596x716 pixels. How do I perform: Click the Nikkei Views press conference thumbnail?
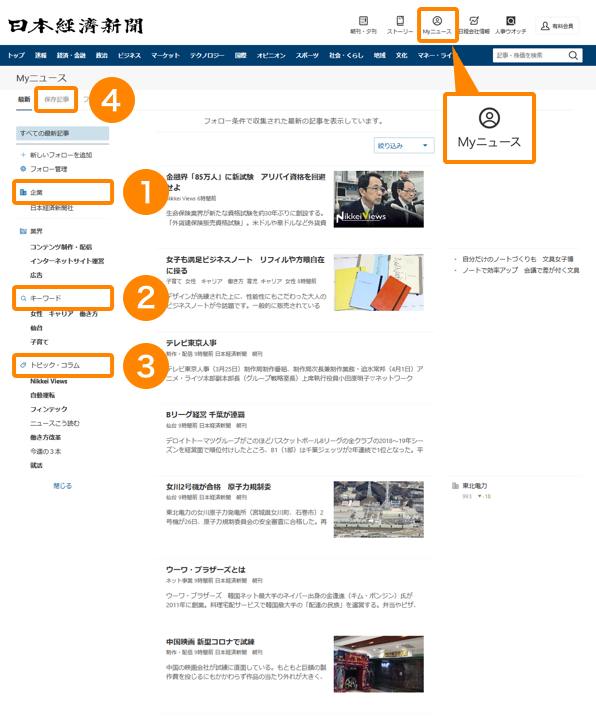(379, 199)
